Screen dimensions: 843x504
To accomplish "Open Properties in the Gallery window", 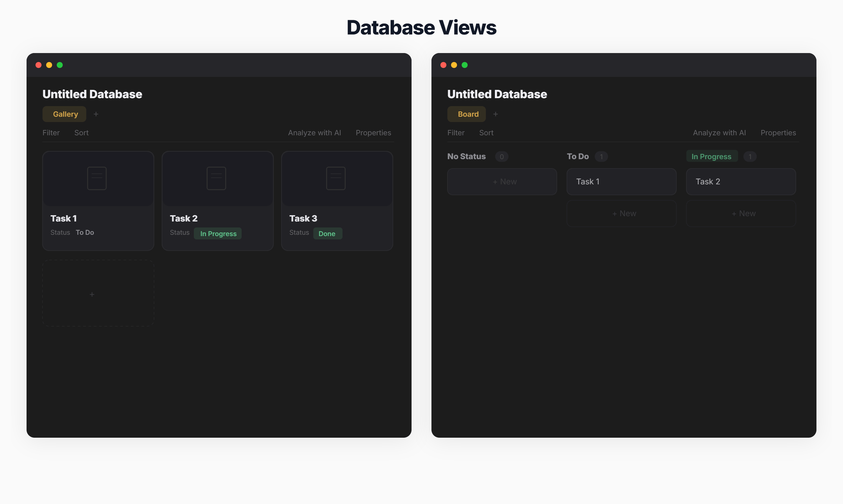I will point(373,133).
